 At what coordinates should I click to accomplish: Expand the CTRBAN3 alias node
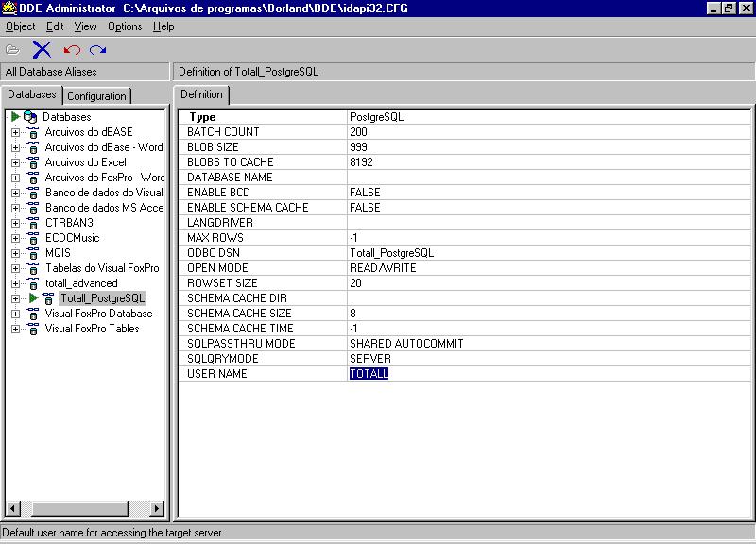pos(15,223)
